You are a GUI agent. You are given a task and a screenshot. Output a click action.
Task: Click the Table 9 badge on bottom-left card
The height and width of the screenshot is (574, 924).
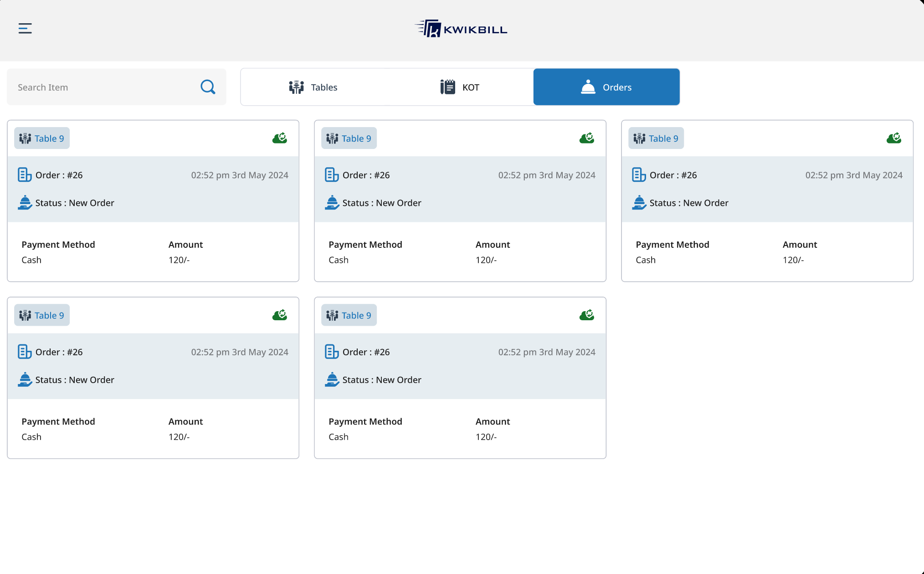point(42,315)
